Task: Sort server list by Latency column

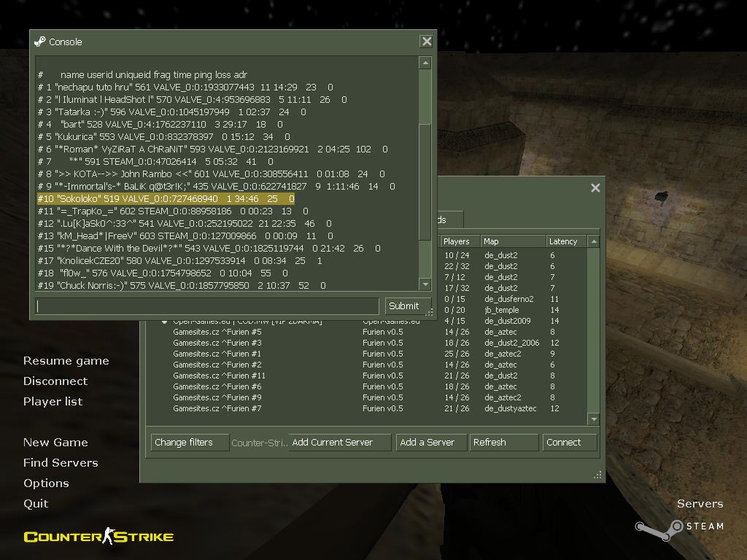Action: [566, 241]
